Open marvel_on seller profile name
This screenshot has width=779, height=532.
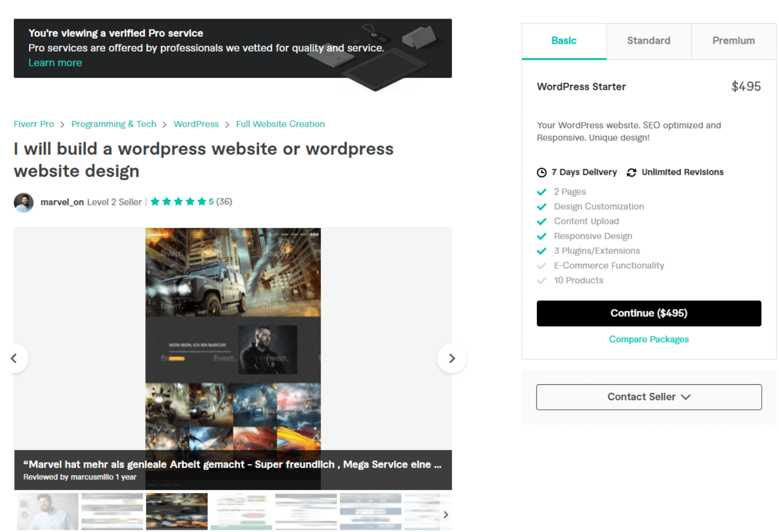[x=62, y=202]
